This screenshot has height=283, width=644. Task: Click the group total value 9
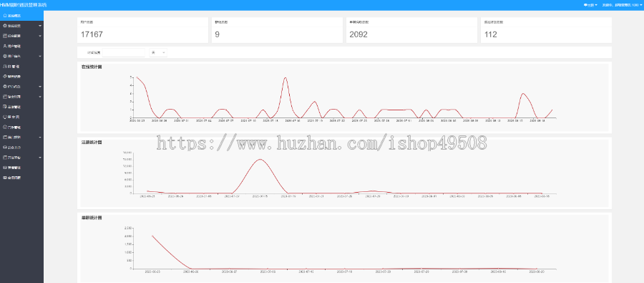tap(218, 34)
